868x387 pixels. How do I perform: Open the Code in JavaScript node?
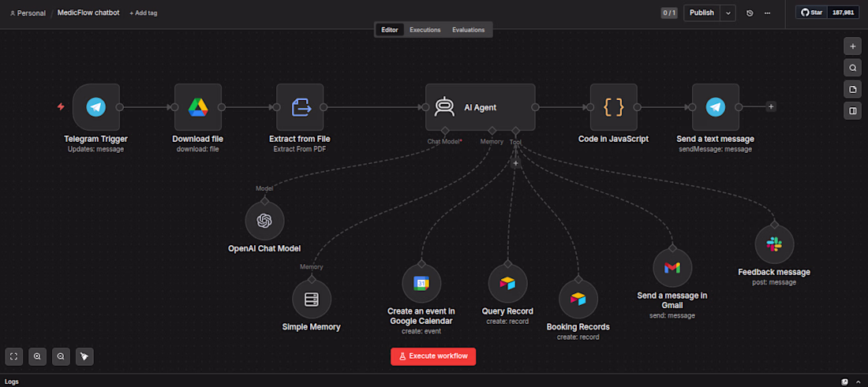[x=613, y=107]
